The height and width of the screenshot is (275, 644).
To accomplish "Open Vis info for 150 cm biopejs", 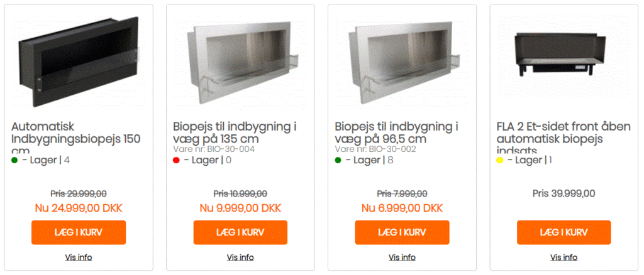I will click(79, 257).
